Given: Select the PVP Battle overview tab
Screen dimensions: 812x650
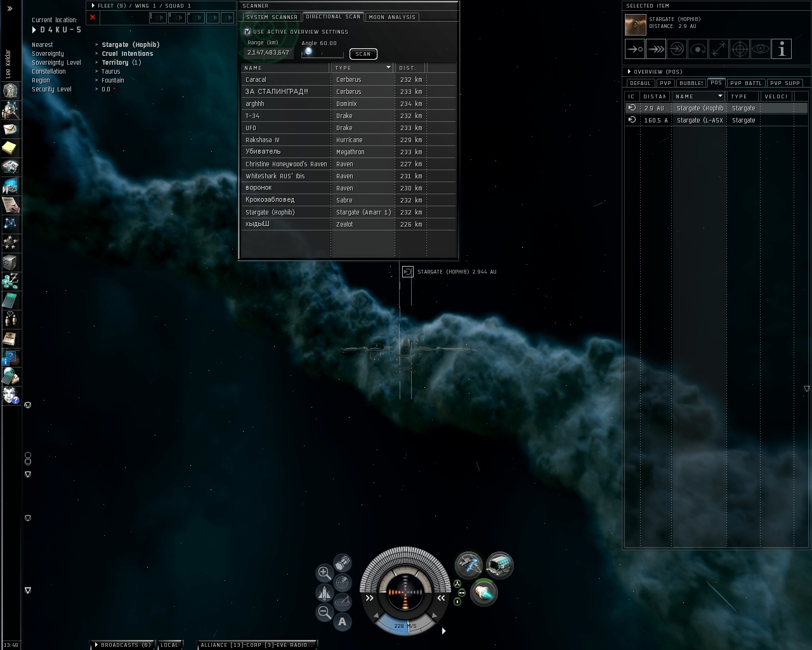Looking at the screenshot, I should (746, 83).
